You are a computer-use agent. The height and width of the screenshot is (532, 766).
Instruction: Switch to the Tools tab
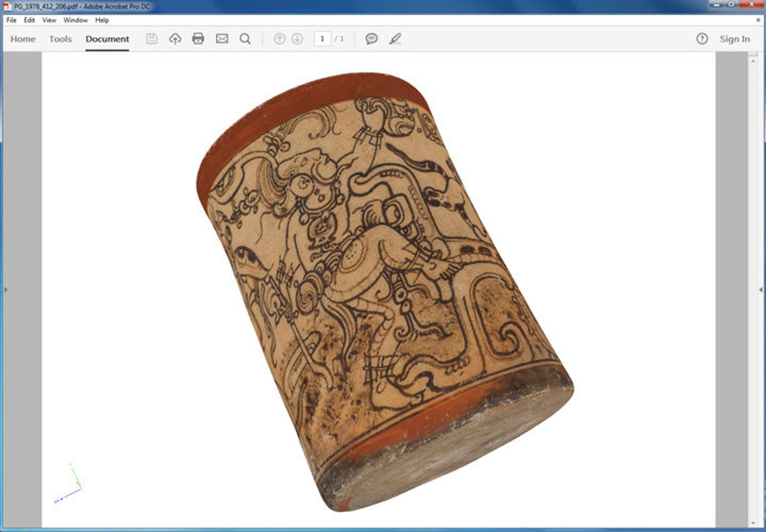point(60,39)
